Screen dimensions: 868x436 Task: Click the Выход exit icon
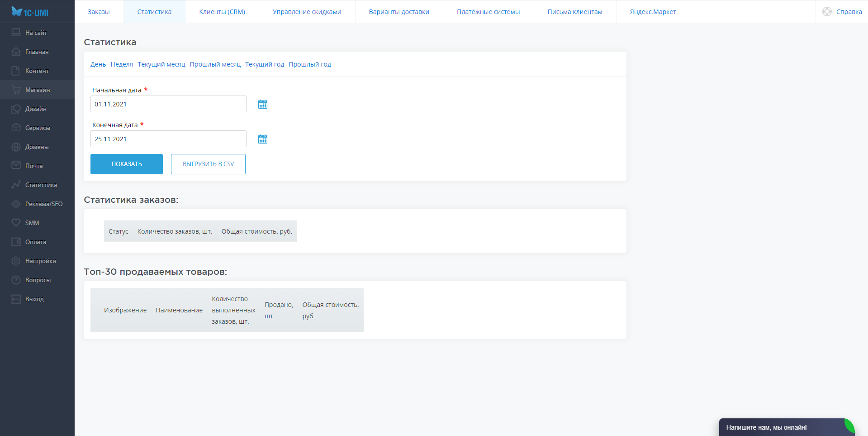[x=16, y=299]
